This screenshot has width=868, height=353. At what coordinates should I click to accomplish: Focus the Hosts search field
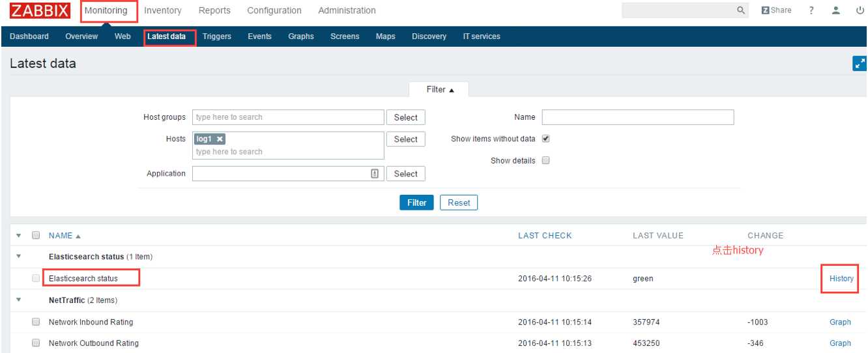[288, 145]
